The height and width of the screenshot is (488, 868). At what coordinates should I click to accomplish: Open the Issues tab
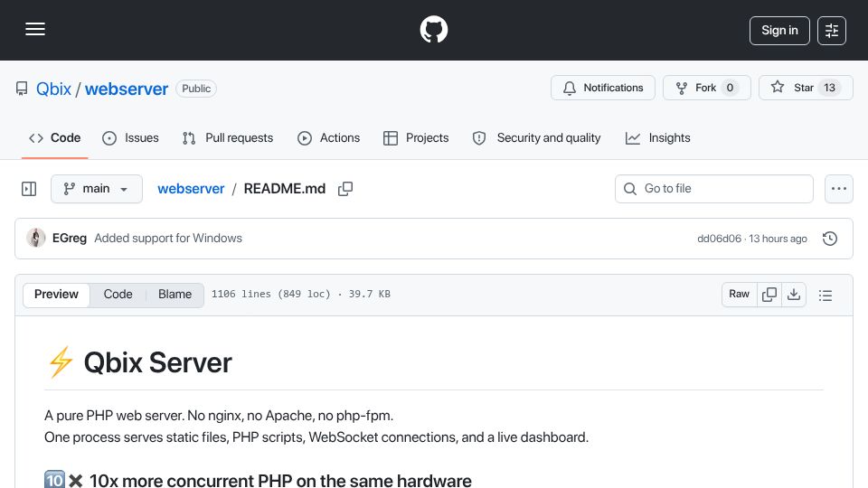coord(130,137)
